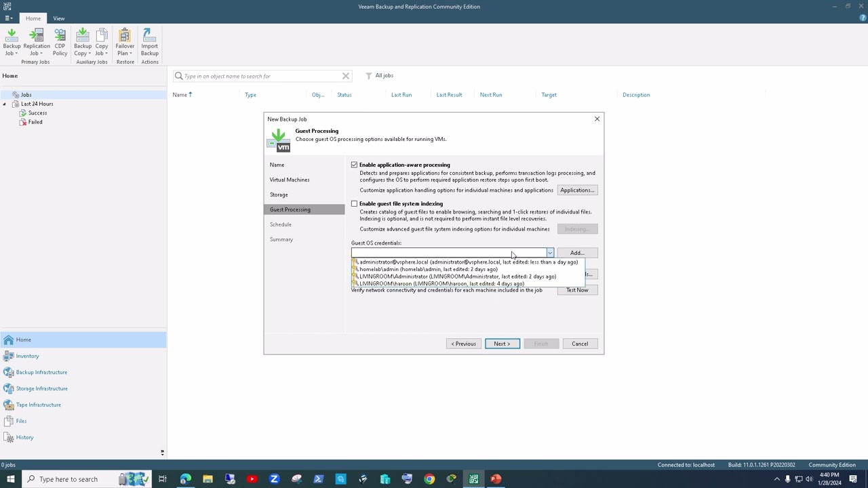Image resolution: width=868 pixels, height=488 pixels.
Task: Open the main application menu button
Action: [x=8, y=18]
